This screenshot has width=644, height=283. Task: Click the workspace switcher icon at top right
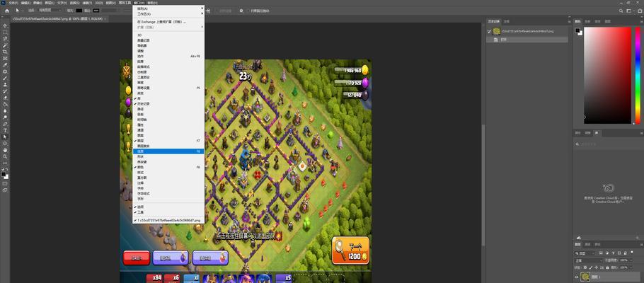coord(631,11)
